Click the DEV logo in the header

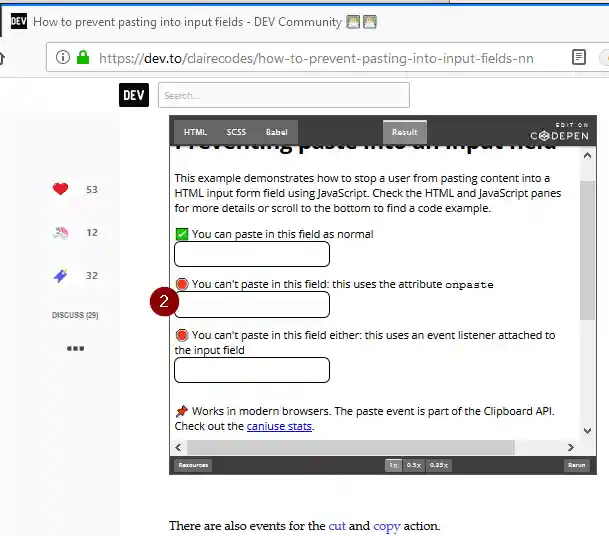point(134,95)
